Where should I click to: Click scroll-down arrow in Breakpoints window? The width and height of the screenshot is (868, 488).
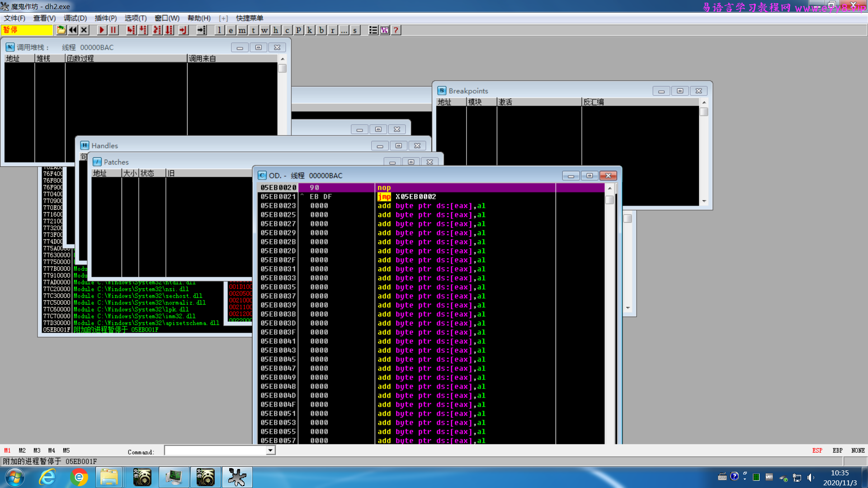(x=704, y=202)
